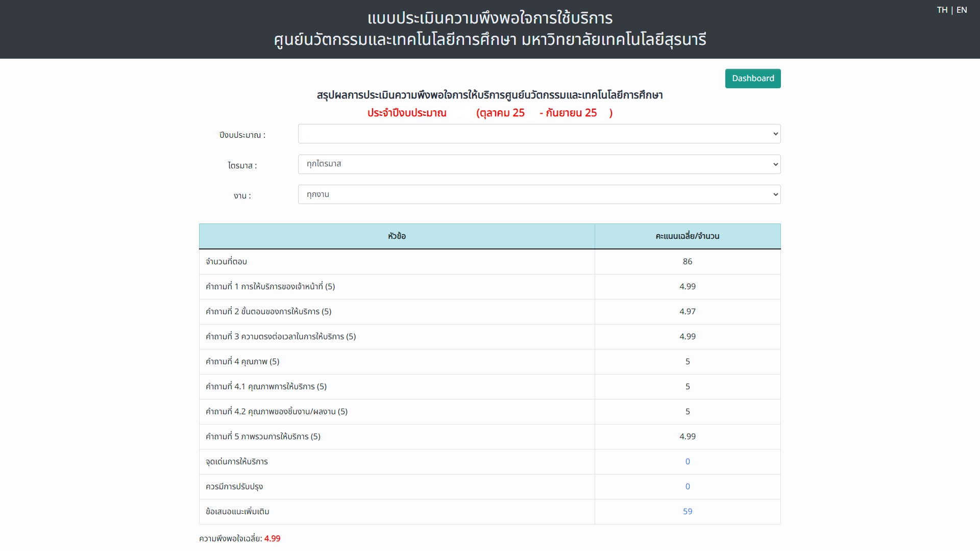Viewport: 980px width, 551px height.
Task: Open the ปีงบประมาณ dropdown
Action: (539, 134)
